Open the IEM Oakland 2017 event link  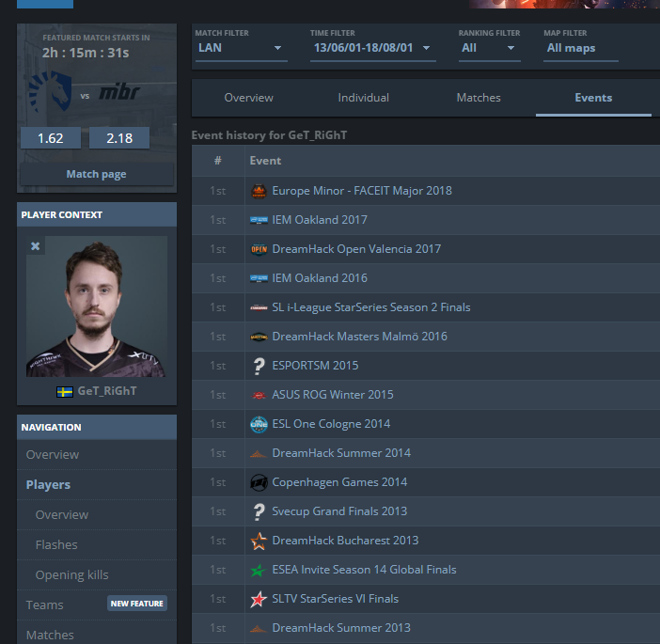click(320, 220)
